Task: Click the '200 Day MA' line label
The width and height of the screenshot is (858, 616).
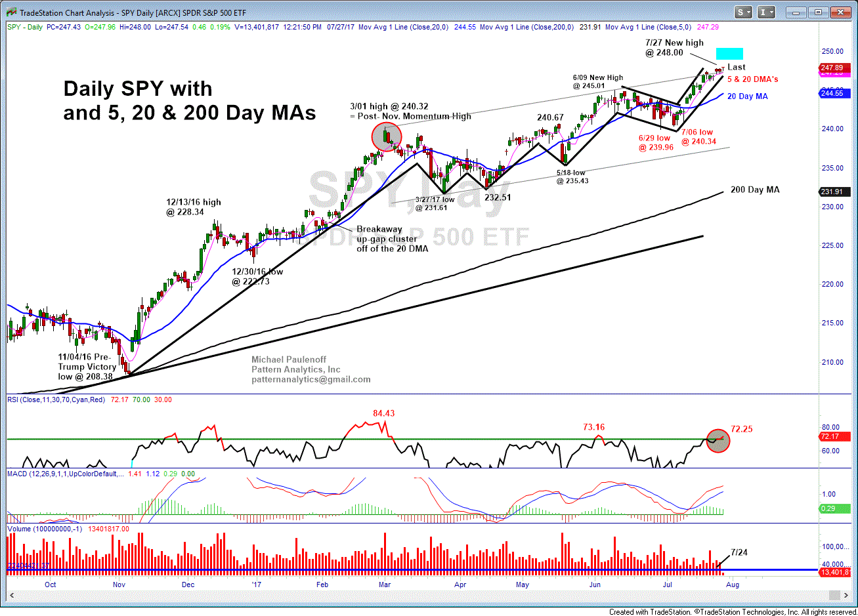Action: click(x=755, y=190)
